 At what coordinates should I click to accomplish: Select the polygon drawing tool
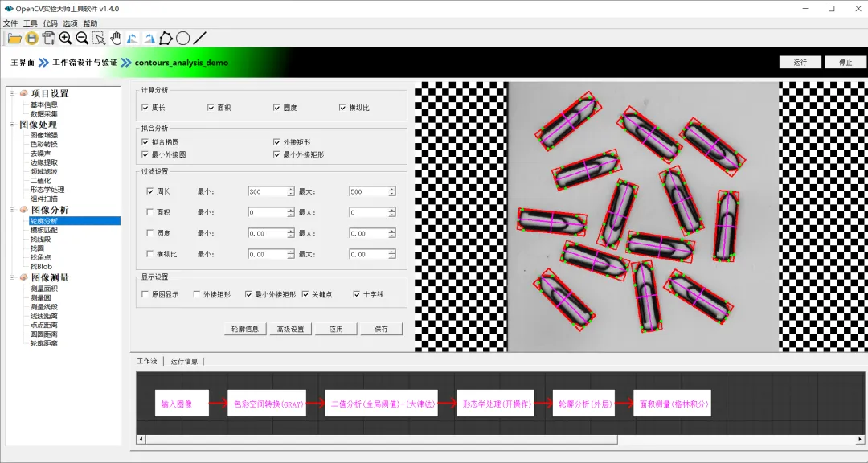coord(166,39)
